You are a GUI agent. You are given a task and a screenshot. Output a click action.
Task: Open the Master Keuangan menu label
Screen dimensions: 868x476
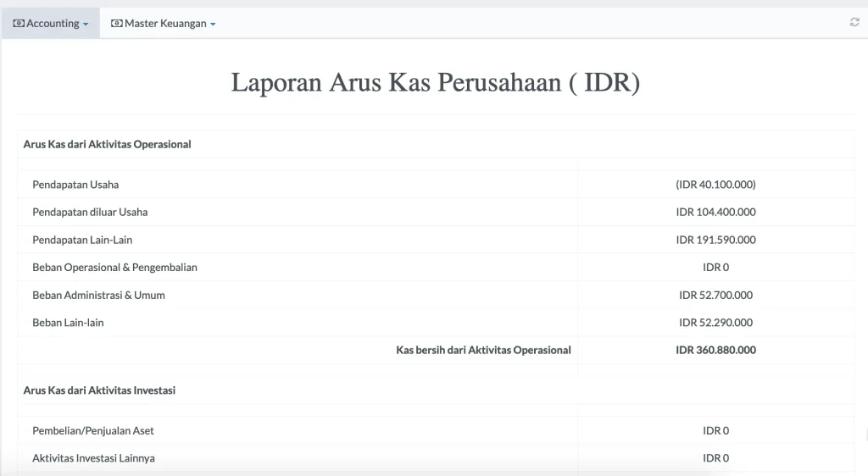(165, 24)
